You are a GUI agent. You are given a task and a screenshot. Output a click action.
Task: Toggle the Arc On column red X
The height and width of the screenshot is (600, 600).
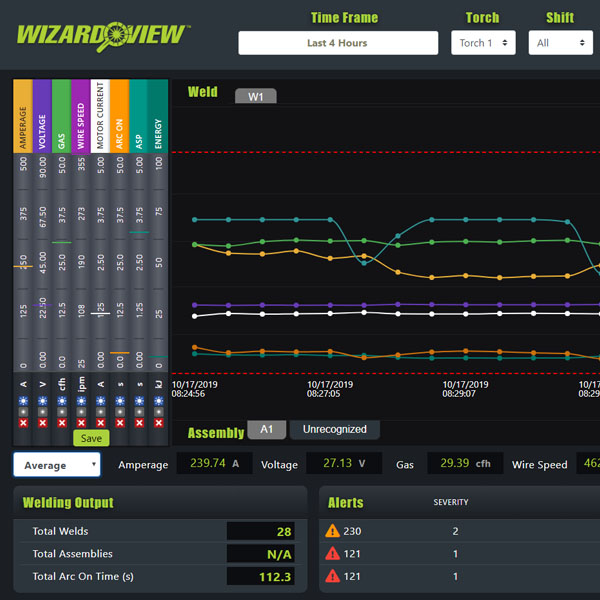click(x=120, y=423)
